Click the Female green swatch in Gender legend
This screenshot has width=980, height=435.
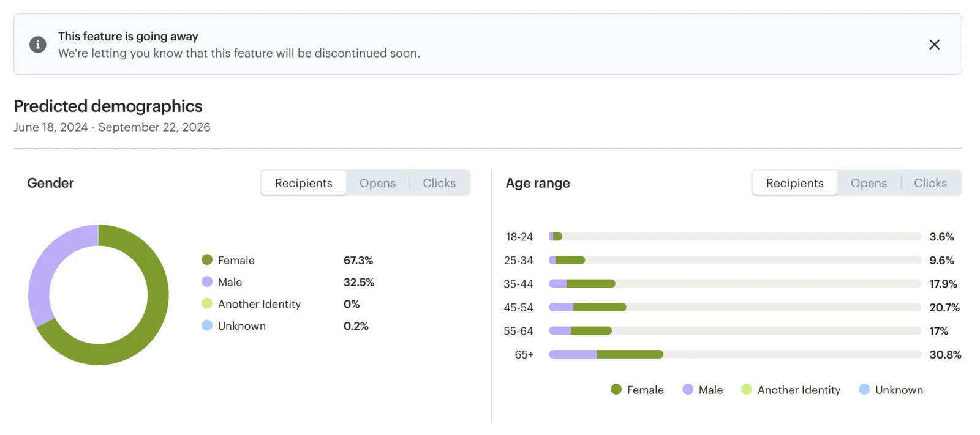click(207, 260)
